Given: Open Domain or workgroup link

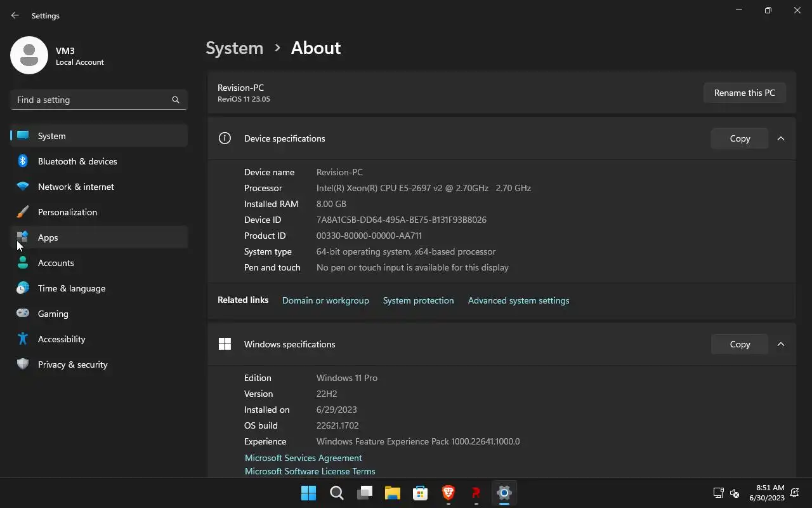Looking at the screenshot, I should [x=325, y=300].
